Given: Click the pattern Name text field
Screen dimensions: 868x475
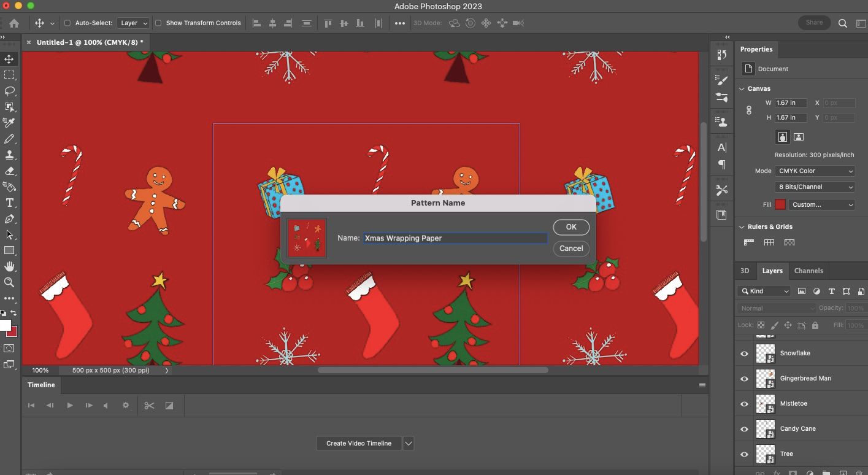Looking at the screenshot, I should (x=455, y=238).
